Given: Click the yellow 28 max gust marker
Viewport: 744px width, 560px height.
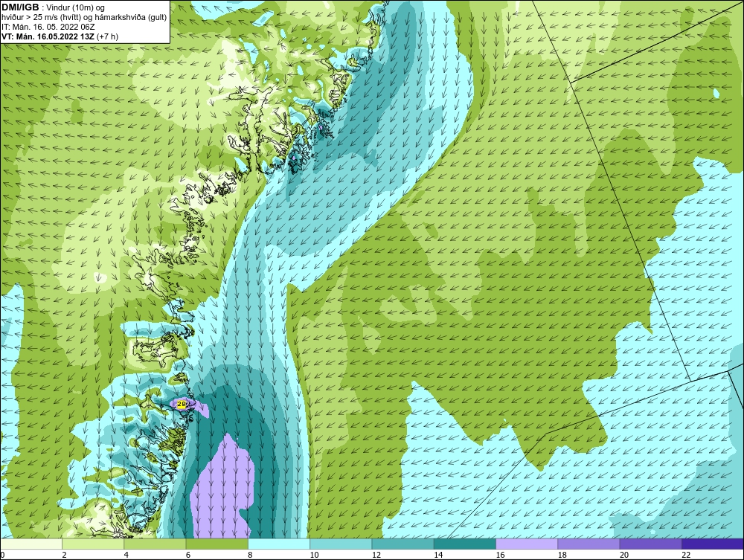Looking at the screenshot, I should 182,404.
